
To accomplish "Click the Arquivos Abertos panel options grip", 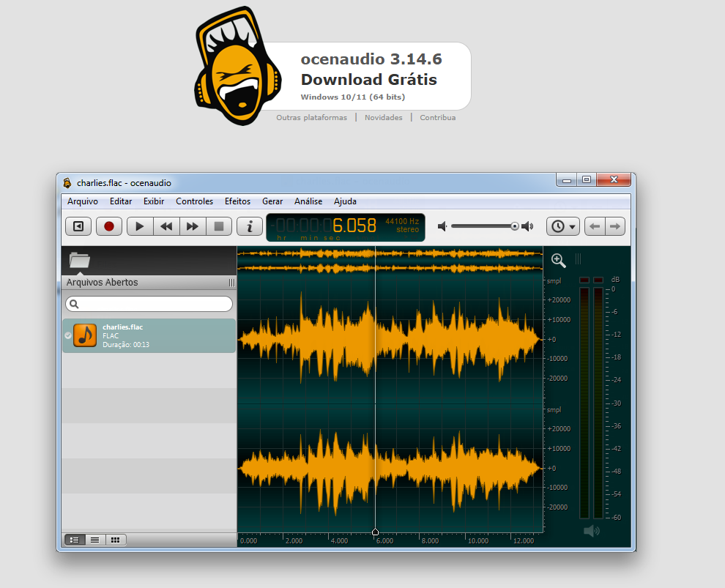I will [231, 283].
